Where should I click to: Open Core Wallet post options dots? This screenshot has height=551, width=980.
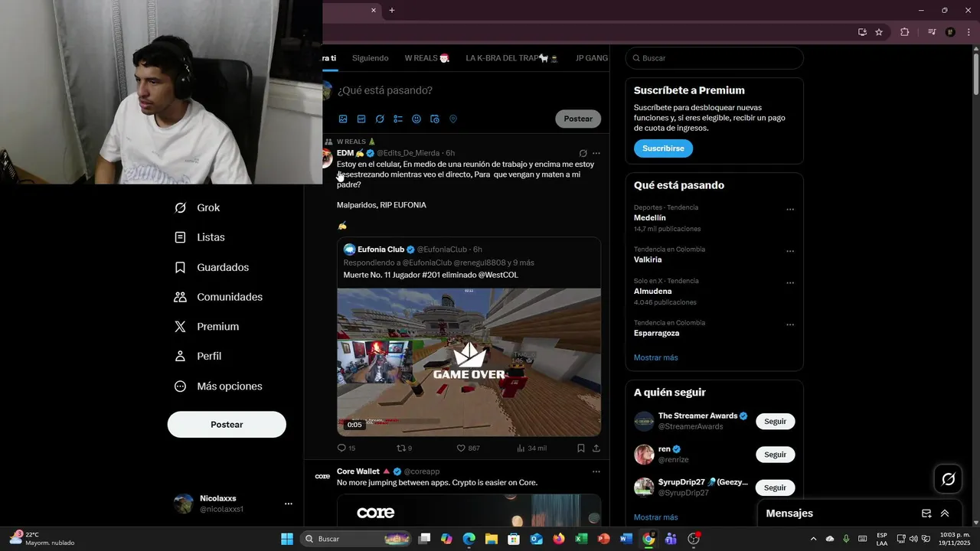(x=596, y=471)
